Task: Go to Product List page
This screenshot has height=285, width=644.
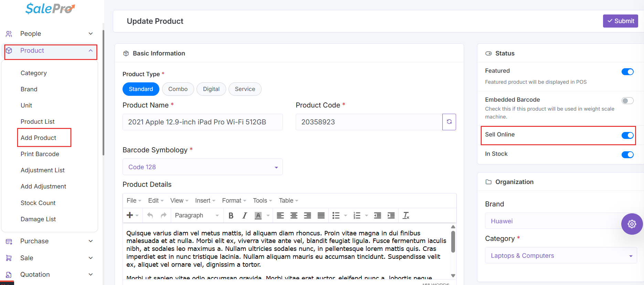Action: tap(38, 122)
